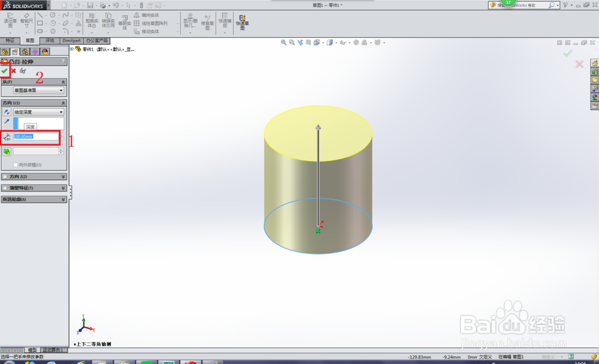Click the 剪裁实体 trim entities tool
Screen dimensions: 599x364
click(92, 20)
